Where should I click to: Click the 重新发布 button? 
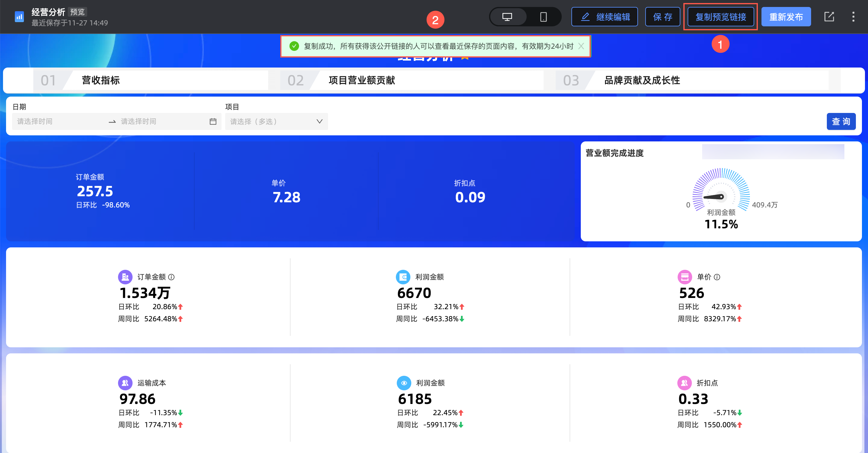[x=786, y=17]
